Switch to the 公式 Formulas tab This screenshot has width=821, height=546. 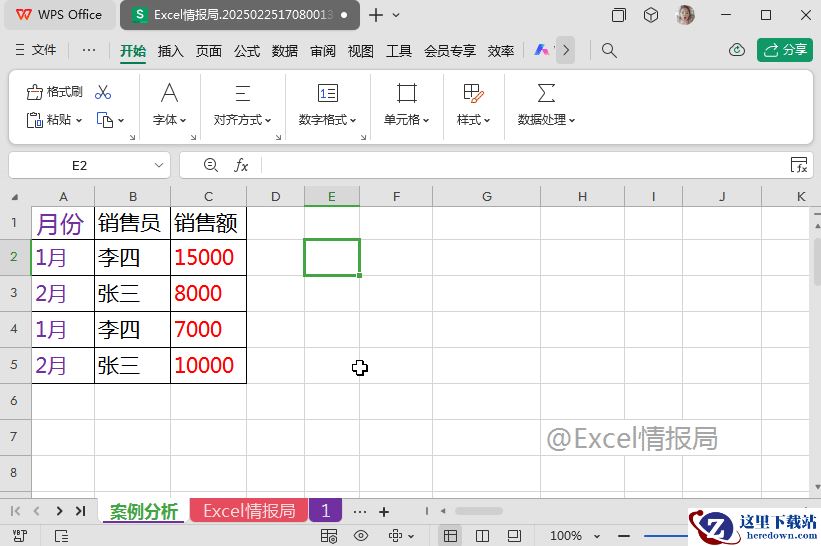coord(247,51)
